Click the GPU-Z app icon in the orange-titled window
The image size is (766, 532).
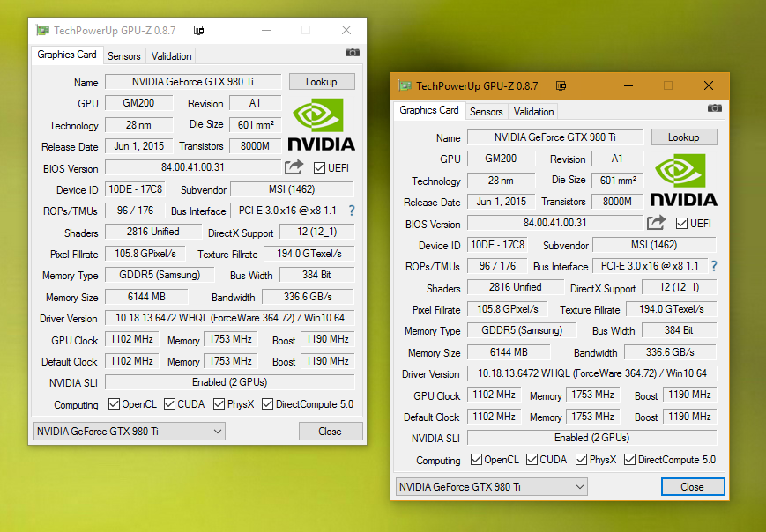[x=405, y=86]
